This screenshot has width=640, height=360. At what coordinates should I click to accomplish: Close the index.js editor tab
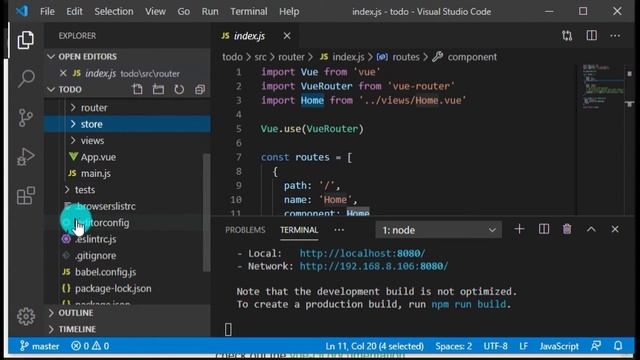[x=287, y=36]
